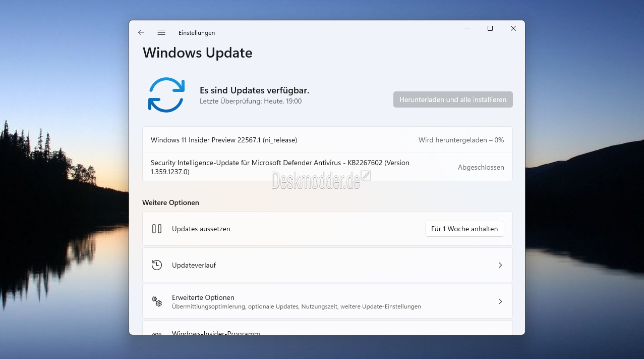Open the Updateverlauf row

(x=327, y=265)
